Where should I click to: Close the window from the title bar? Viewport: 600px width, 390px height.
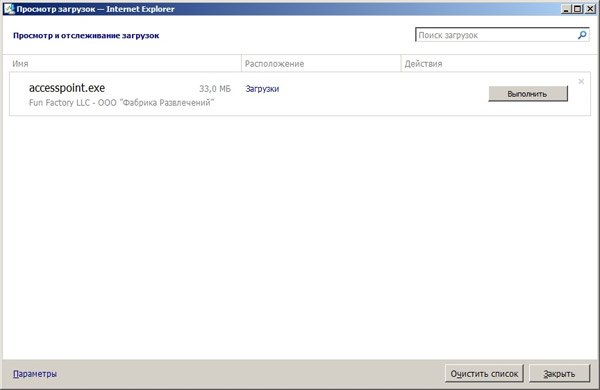point(590,9)
